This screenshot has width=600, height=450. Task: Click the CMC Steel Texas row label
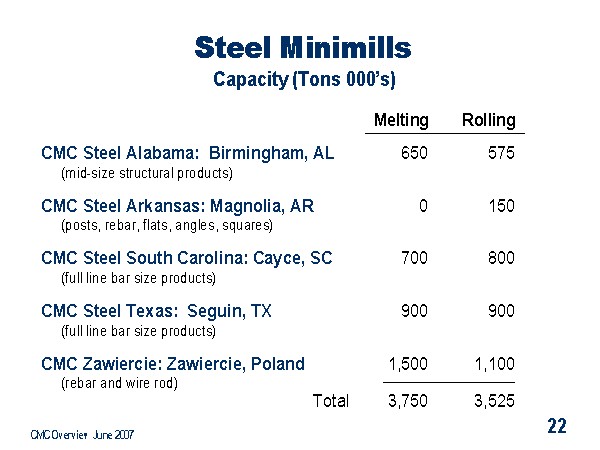[x=156, y=311]
